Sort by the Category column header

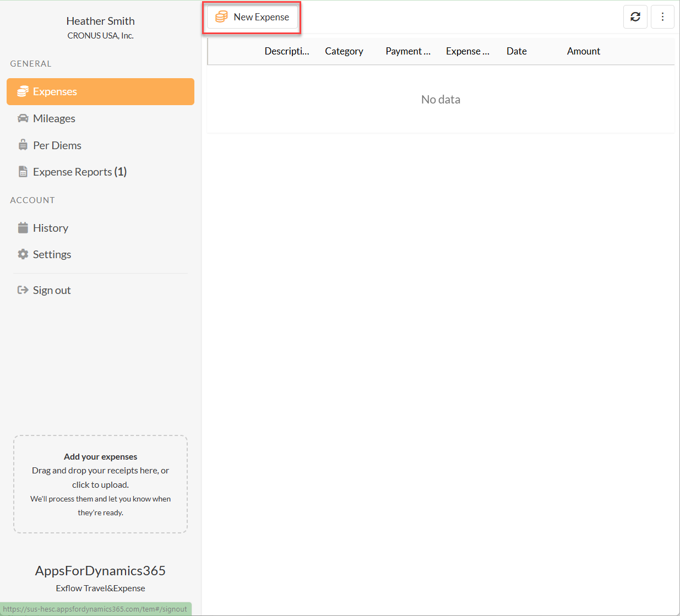click(x=344, y=51)
